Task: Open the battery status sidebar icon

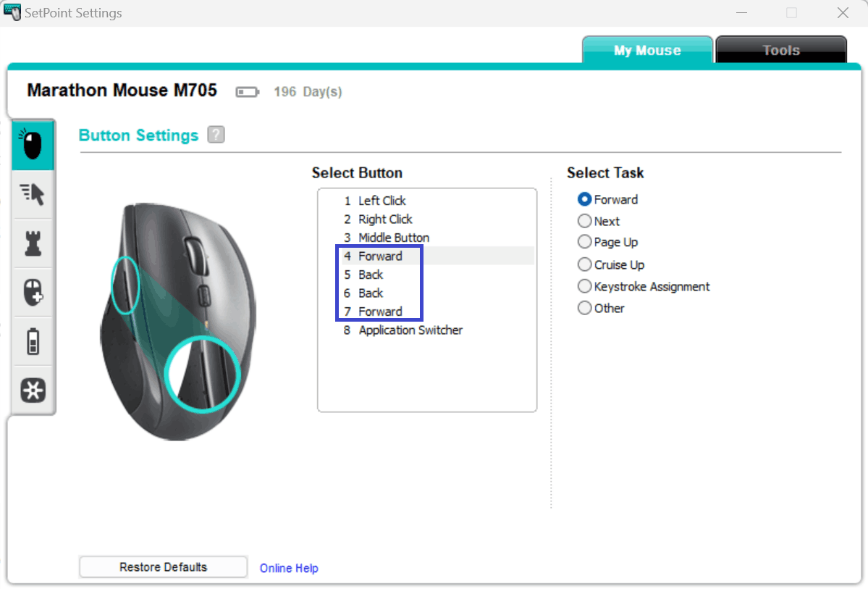Action: point(33,341)
